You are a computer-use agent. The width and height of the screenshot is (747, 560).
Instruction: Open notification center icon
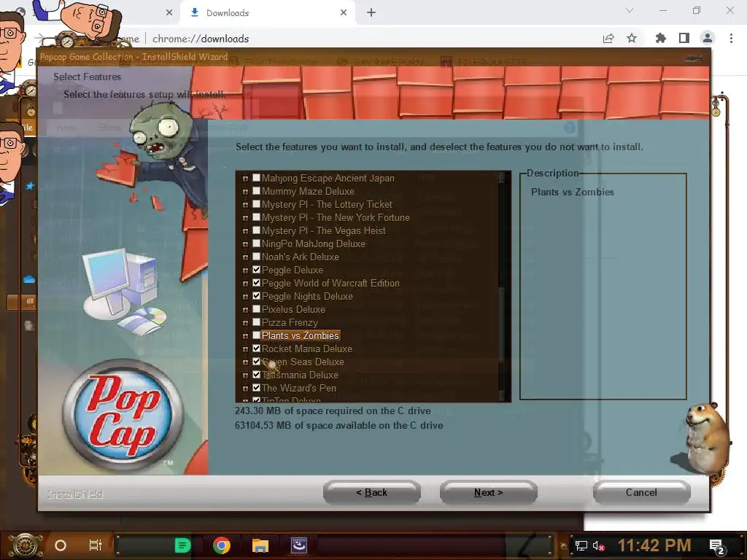(x=717, y=547)
